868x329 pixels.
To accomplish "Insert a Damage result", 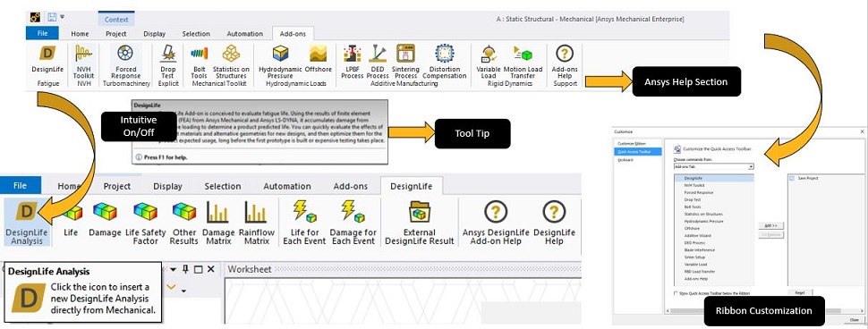I will point(105,221).
